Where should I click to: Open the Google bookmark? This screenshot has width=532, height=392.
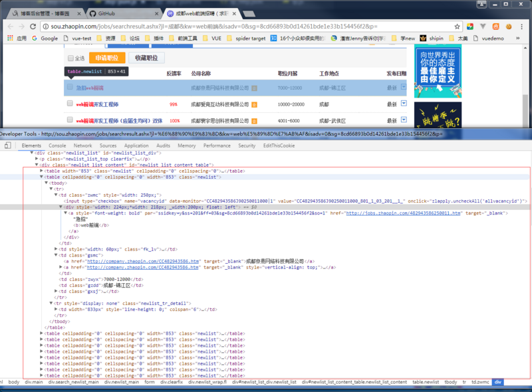(45, 39)
